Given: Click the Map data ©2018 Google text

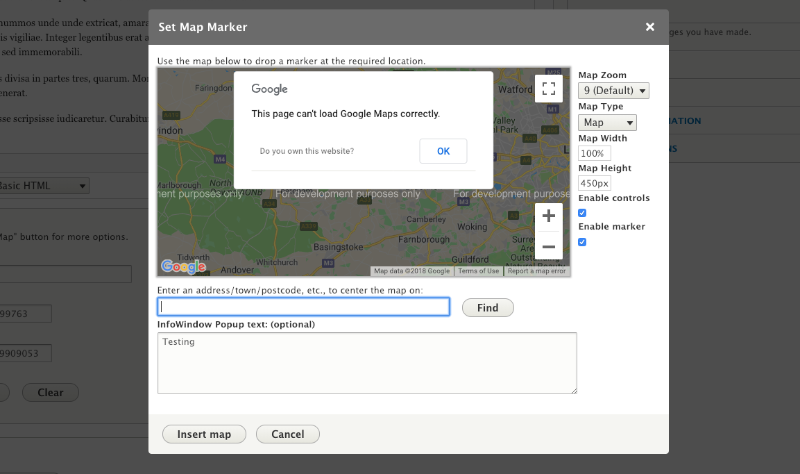Looking at the screenshot, I should point(412,271).
